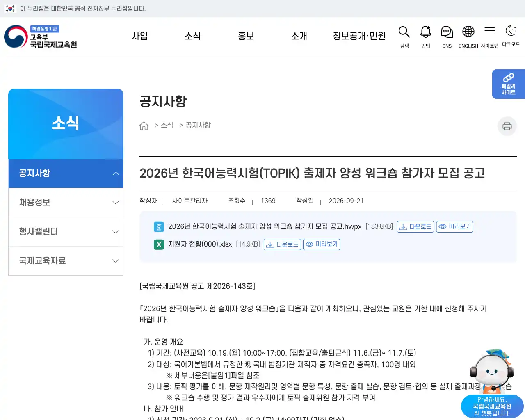The width and height of the screenshot is (525, 420).
Task: Click the 나. 참가 안내 heading
Action: point(163,409)
